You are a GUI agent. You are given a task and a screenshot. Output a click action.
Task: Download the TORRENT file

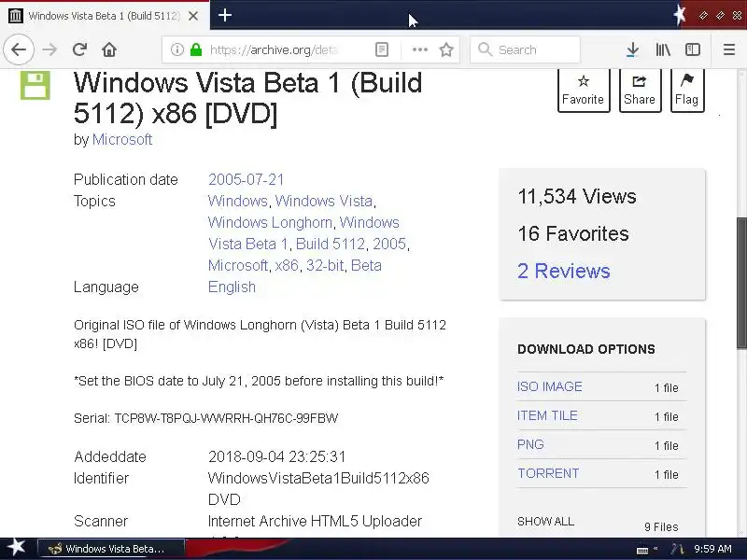click(548, 473)
